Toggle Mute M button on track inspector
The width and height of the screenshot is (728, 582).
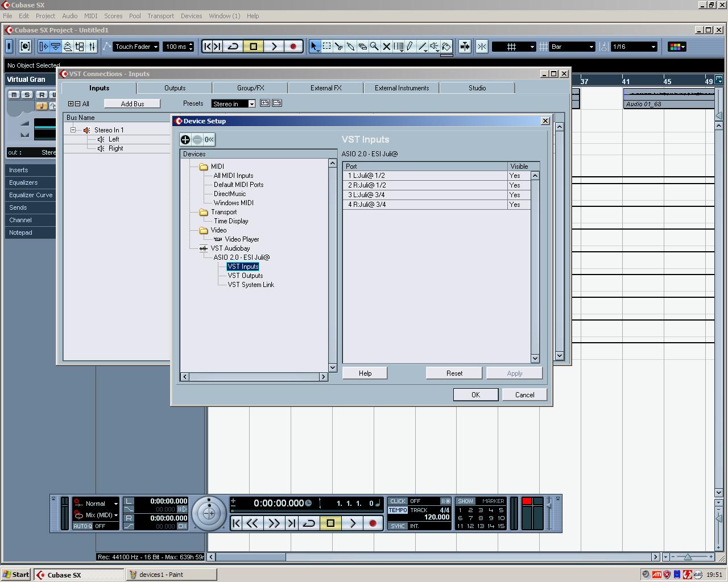coord(14,95)
